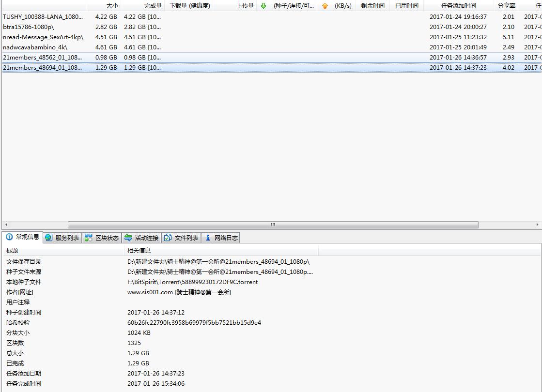542x392 pixels.
Task: Click the 活动连接 green arrows icon
Action: click(x=128, y=238)
